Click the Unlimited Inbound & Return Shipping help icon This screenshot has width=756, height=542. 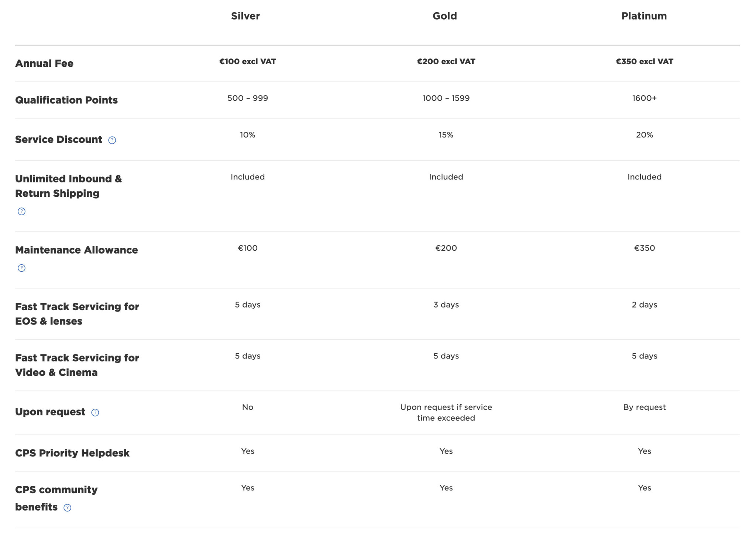pos(22,212)
